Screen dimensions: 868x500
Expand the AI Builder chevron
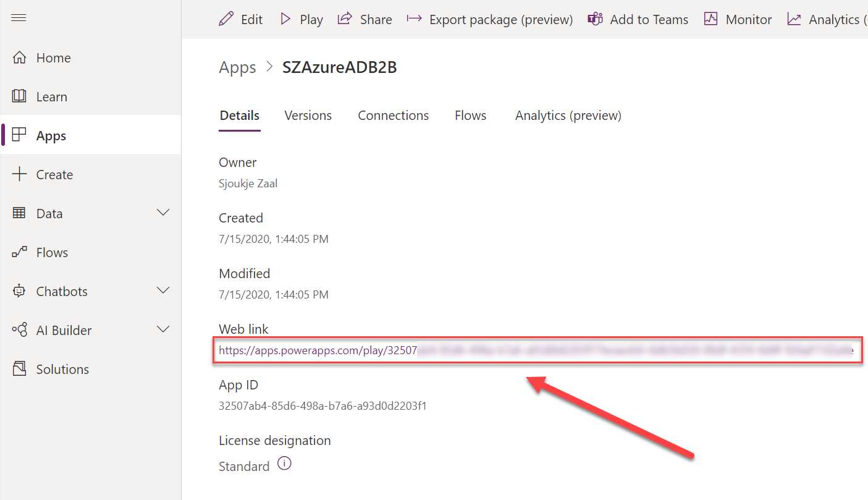(163, 329)
